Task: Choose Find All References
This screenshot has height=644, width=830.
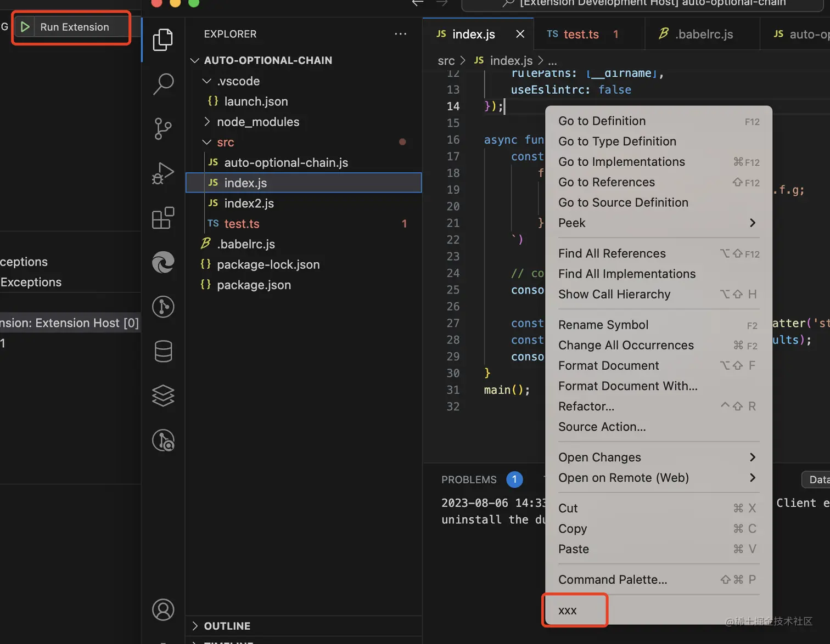Action: [x=659, y=253]
